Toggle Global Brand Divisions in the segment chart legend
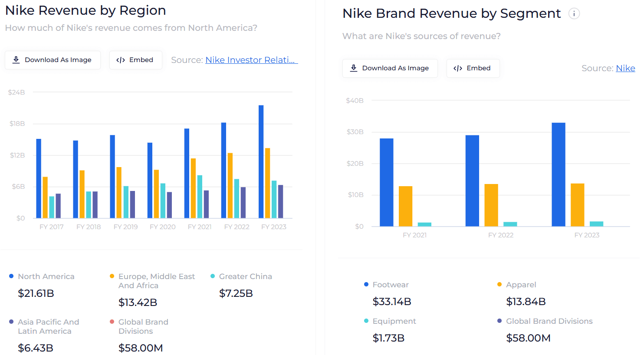Image resolution: width=644 pixels, height=355 pixels. [x=549, y=321]
